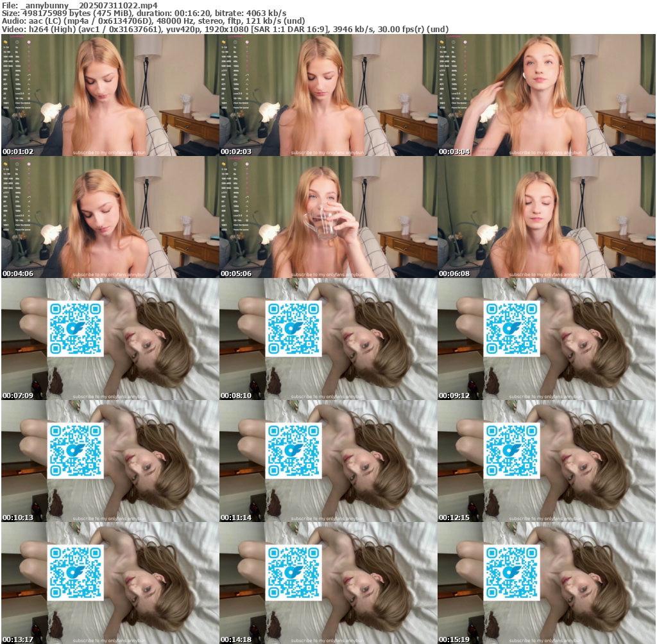
Task: Click the 'Size: 498175989 bytes' header line
Action: [144, 13]
